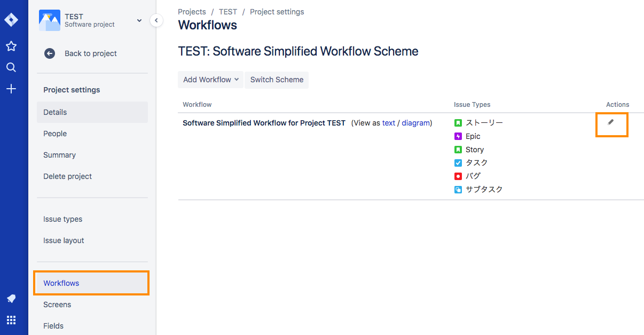
Task: Open the search icon in sidebar
Action: click(x=11, y=67)
